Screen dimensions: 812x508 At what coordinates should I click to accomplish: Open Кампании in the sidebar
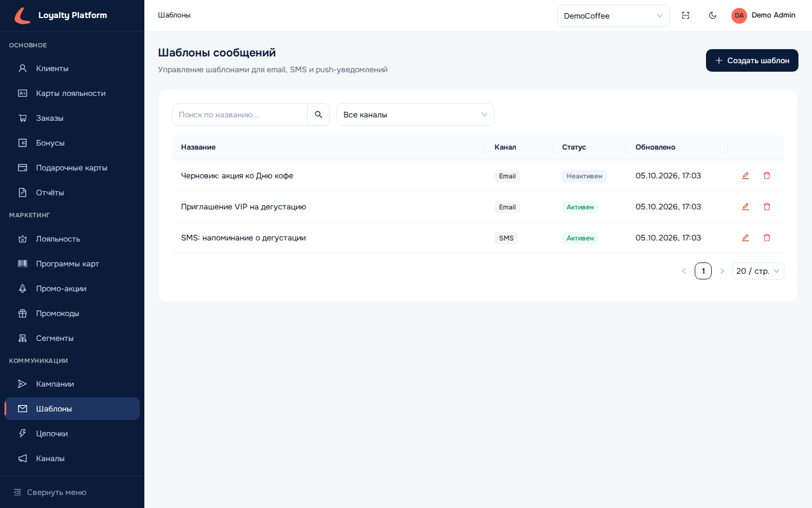(x=72, y=384)
